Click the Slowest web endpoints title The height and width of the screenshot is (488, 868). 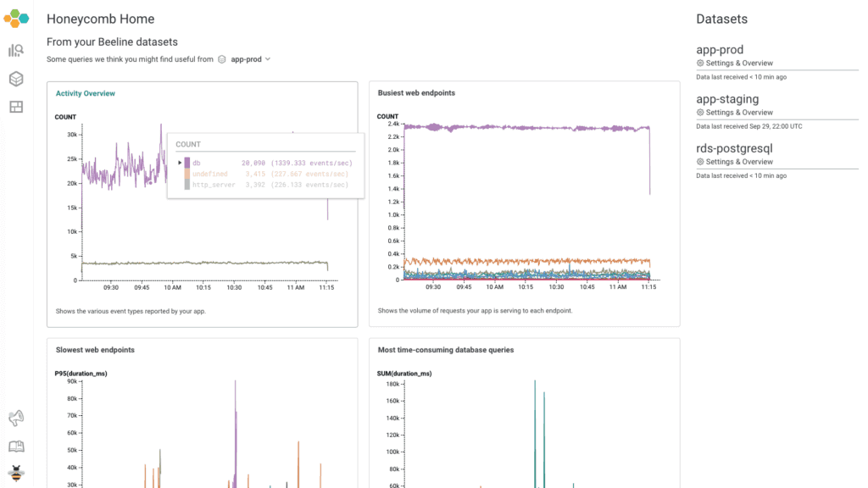click(x=95, y=350)
